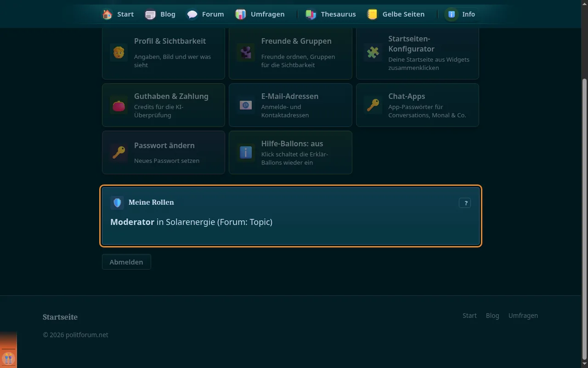Click the shield icon beside Meine Rollen
588x368 pixels.
117,203
